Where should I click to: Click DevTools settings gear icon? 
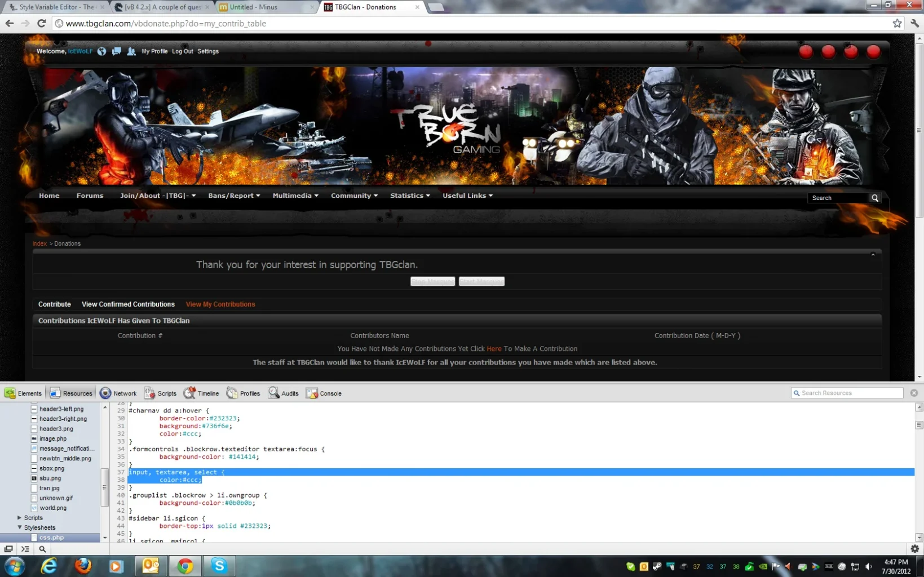tap(914, 549)
